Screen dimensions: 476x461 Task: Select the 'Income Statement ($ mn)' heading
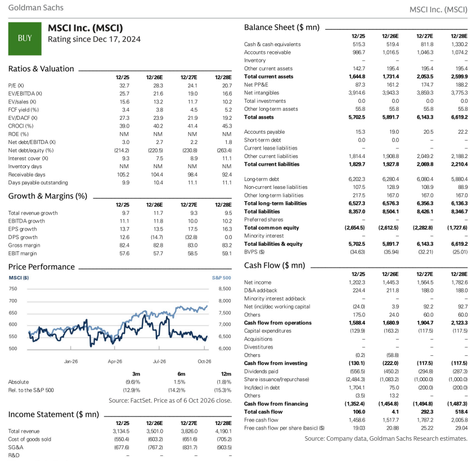(53, 414)
